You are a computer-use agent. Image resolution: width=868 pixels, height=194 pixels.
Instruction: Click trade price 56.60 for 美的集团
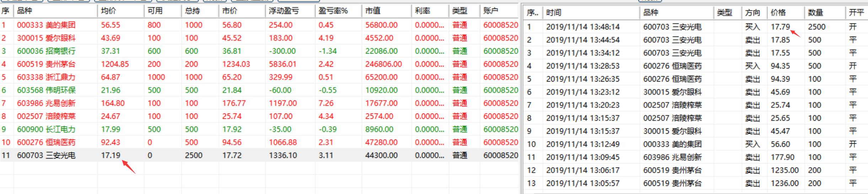(x=780, y=144)
